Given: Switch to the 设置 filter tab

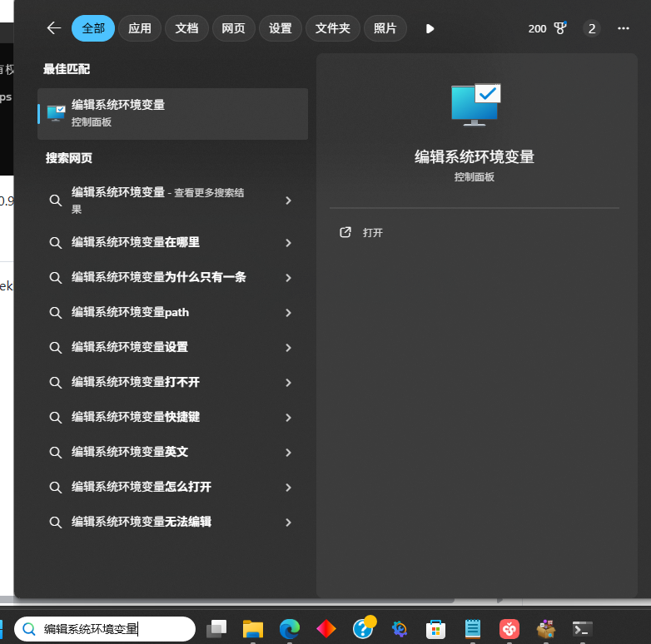Looking at the screenshot, I should 281,28.
